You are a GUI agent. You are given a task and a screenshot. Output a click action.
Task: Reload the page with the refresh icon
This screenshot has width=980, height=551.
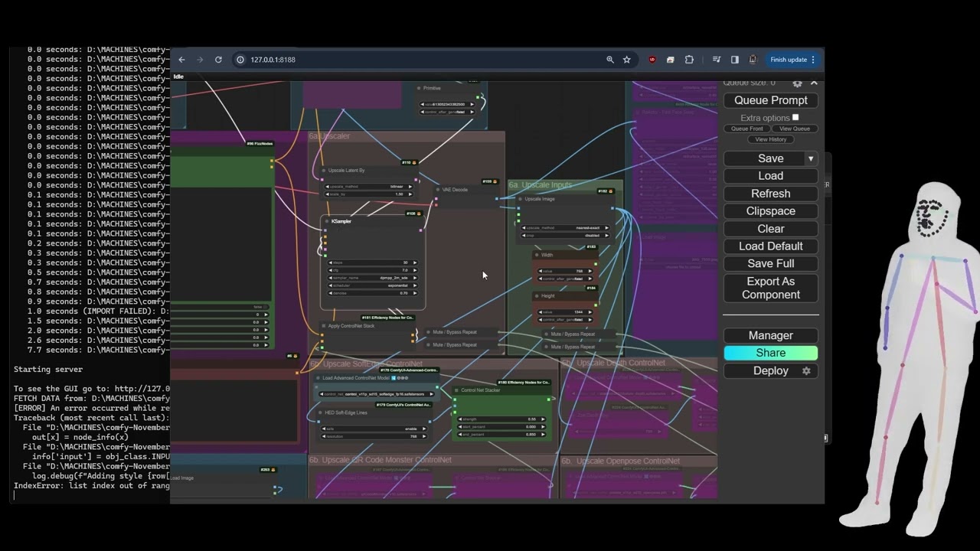pos(218,60)
